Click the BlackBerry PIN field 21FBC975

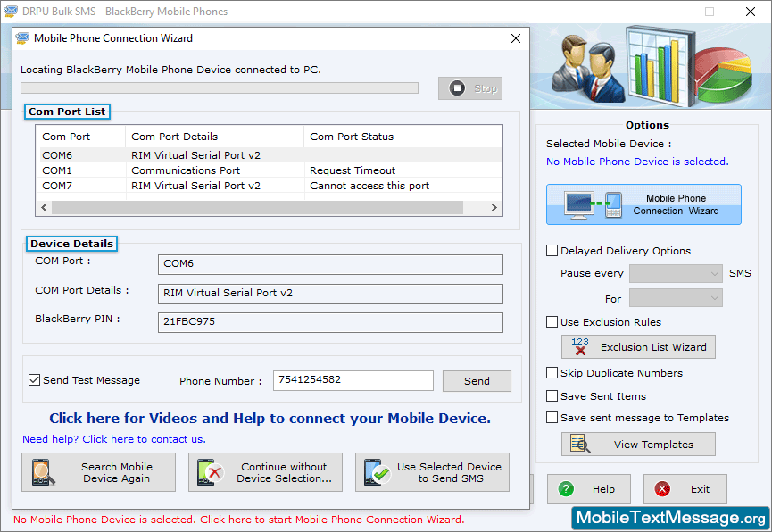(x=330, y=322)
